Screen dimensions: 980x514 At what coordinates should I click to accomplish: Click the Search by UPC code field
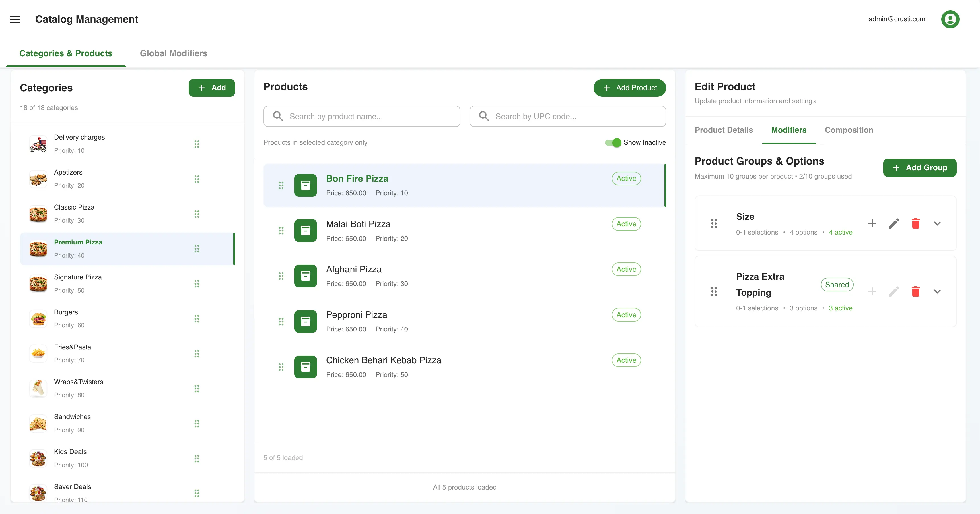(x=567, y=116)
